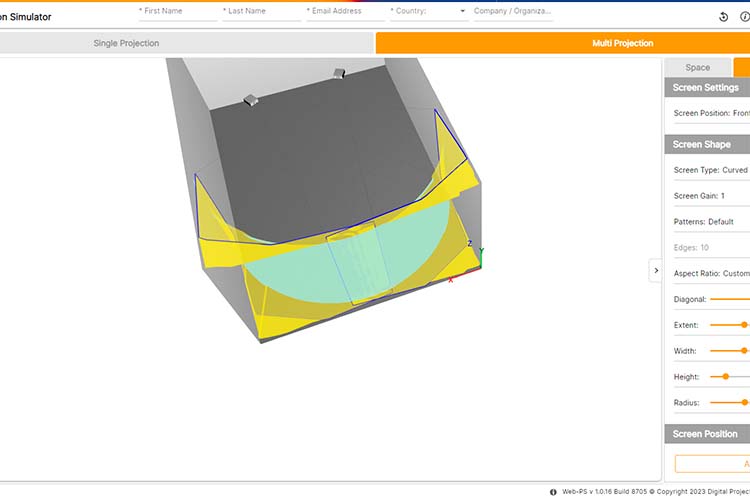
Task: Open the Country dropdown
Action: click(429, 11)
